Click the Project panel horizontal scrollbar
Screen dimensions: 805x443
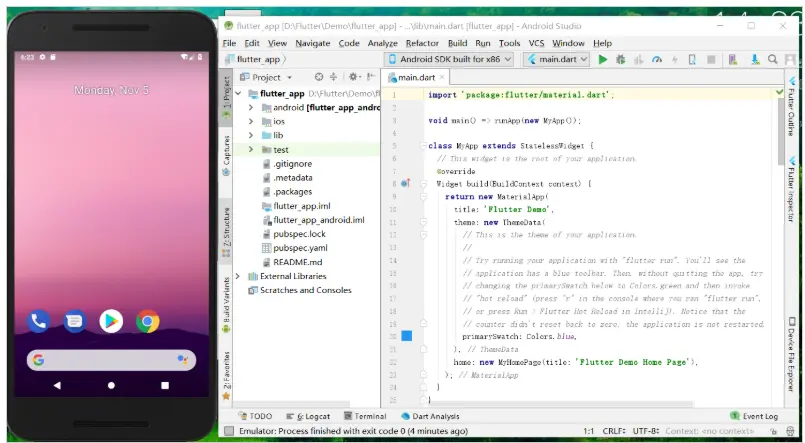[x=291, y=405]
